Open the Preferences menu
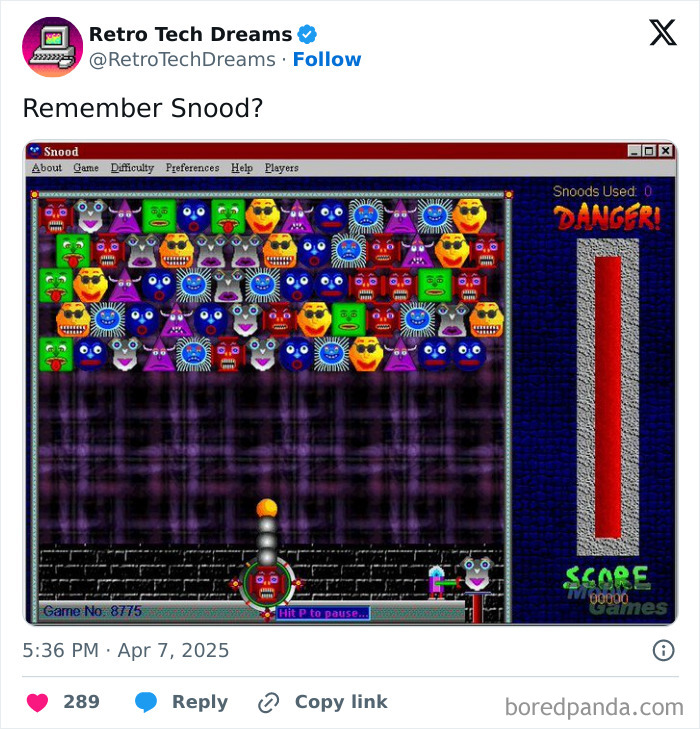The height and width of the screenshot is (729, 700). (x=192, y=167)
